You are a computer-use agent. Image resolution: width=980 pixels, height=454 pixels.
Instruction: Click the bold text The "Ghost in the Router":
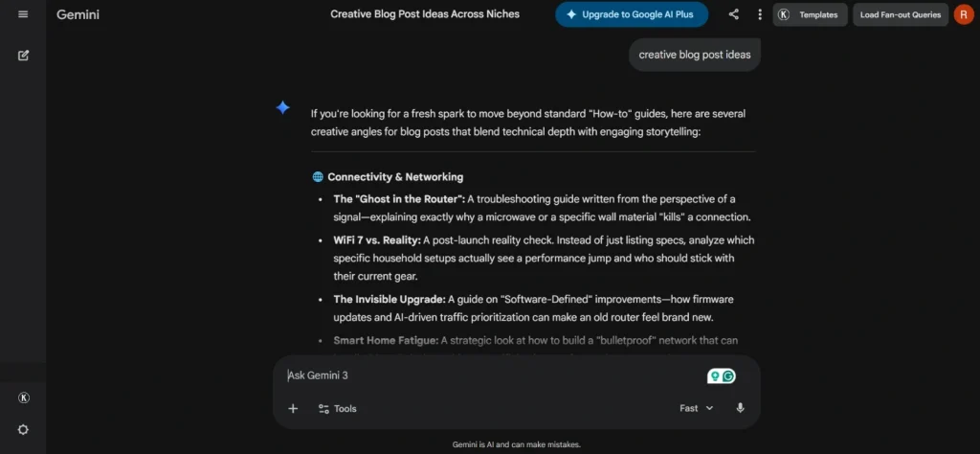tap(399, 199)
